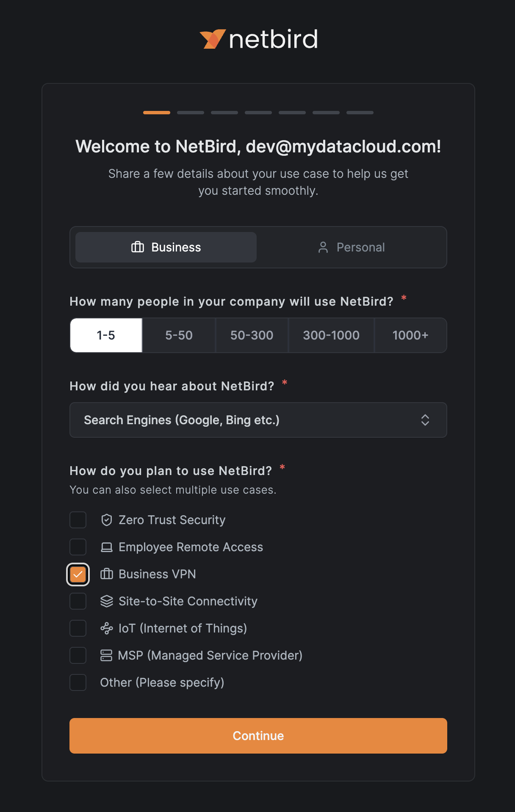Select the 1000+ company size option
Image resolution: width=515 pixels, height=812 pixels.
point(410,335)
